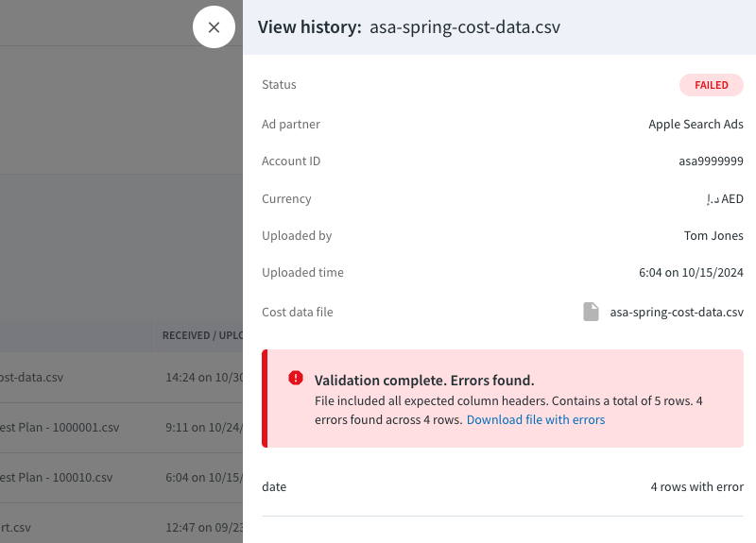Click the Cost data file label
This screenshot has width=756, height=543.
point(297,313)
